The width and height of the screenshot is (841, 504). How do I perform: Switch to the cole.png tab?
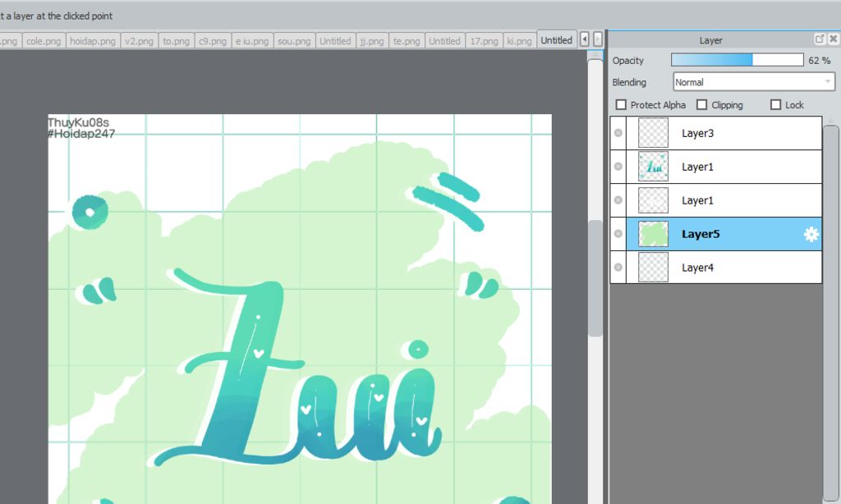tap(44, 41)
